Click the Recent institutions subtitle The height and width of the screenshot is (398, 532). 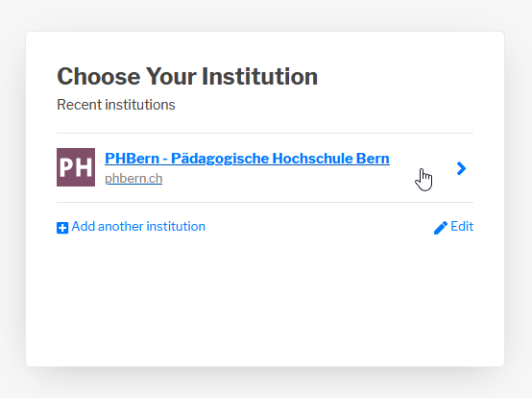(x=116, y=105)
